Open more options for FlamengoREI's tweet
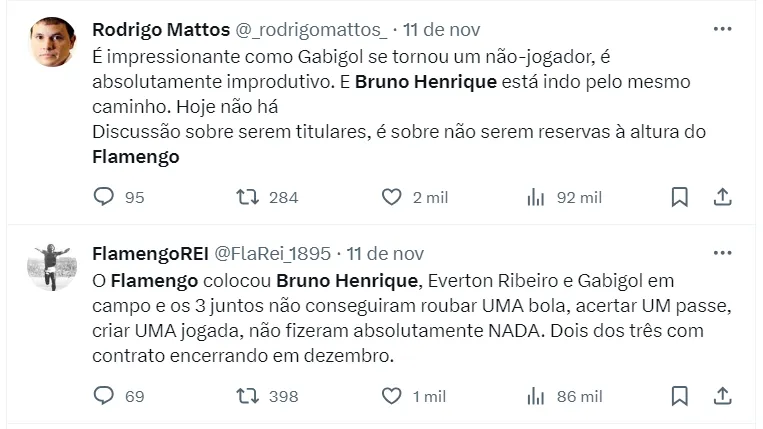Image resolution: width=763 pixels, height=429 pixels. [722, 252]
